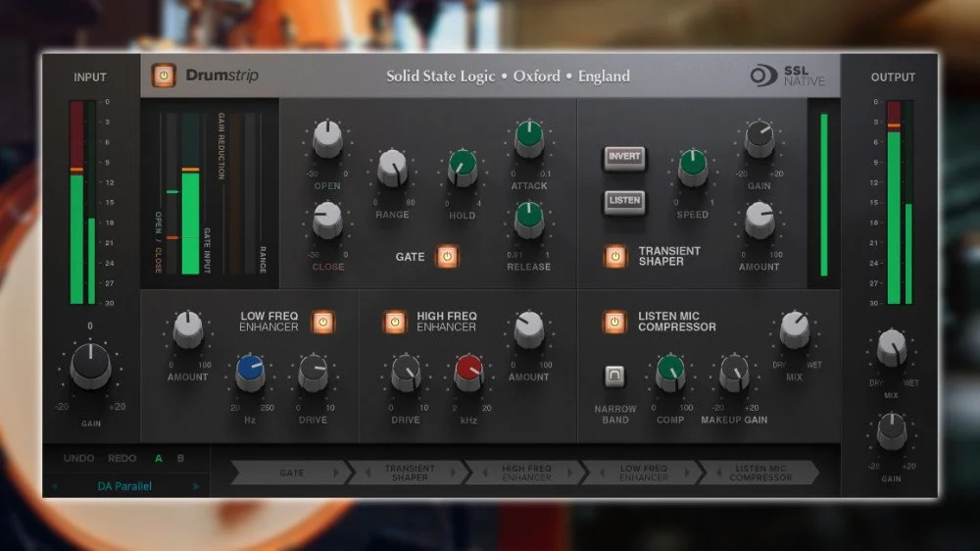Click the High Freq Enhancer AMOUNT knob
Viewport: 980px width, 551px height.
529,329
